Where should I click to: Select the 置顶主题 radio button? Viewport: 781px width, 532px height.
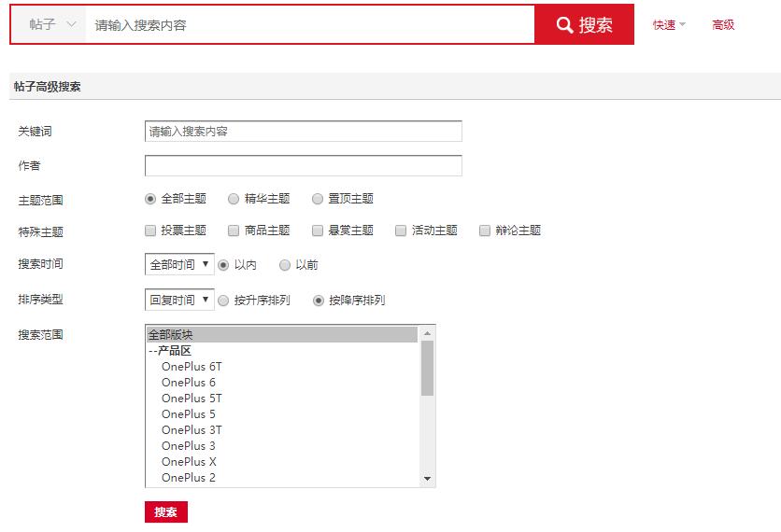318,199
